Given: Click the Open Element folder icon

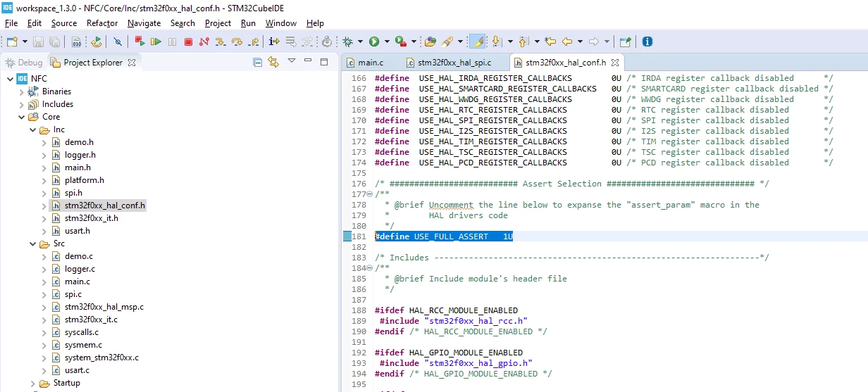Looking at the screenshot, I should 430,42.
